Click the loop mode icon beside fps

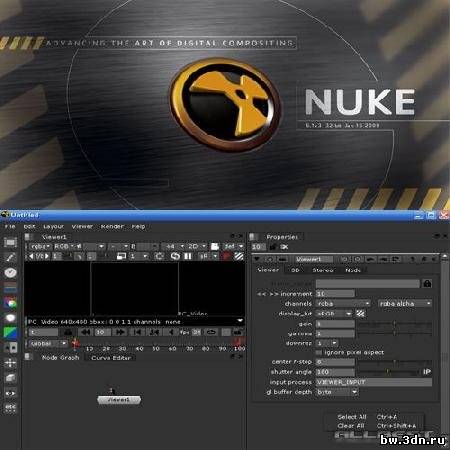point(211,332)
